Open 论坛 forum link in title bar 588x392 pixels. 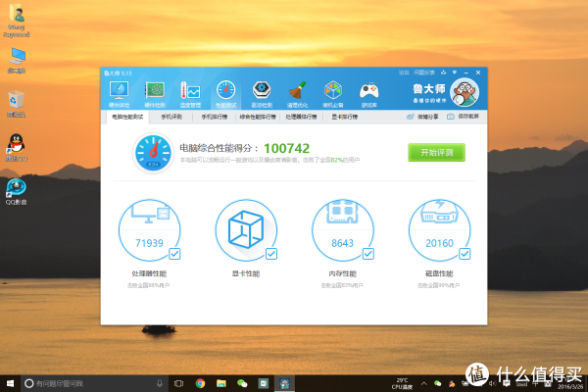404,73
